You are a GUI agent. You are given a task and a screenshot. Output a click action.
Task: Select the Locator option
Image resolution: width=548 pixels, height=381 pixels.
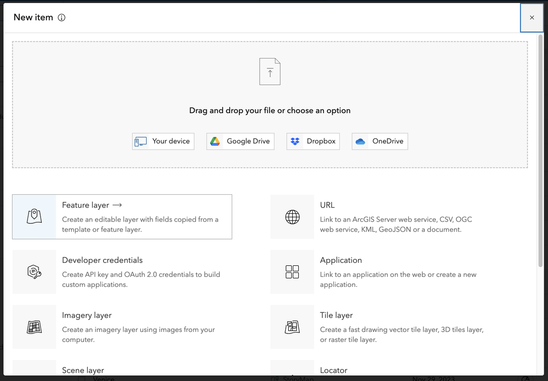tap(334, 370)
